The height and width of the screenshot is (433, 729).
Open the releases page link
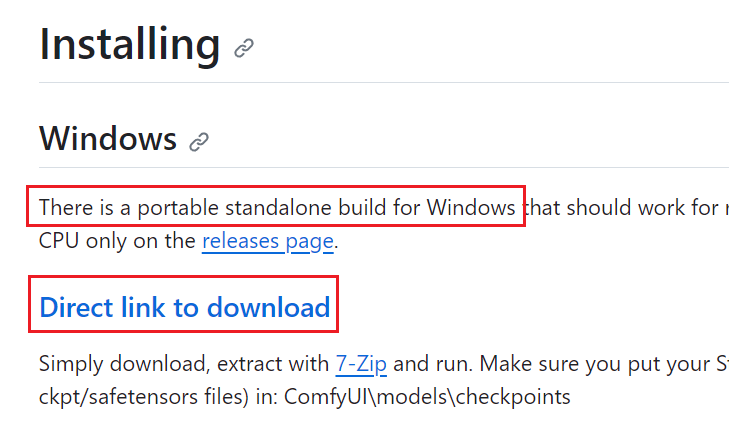click(x=268, y=241)
